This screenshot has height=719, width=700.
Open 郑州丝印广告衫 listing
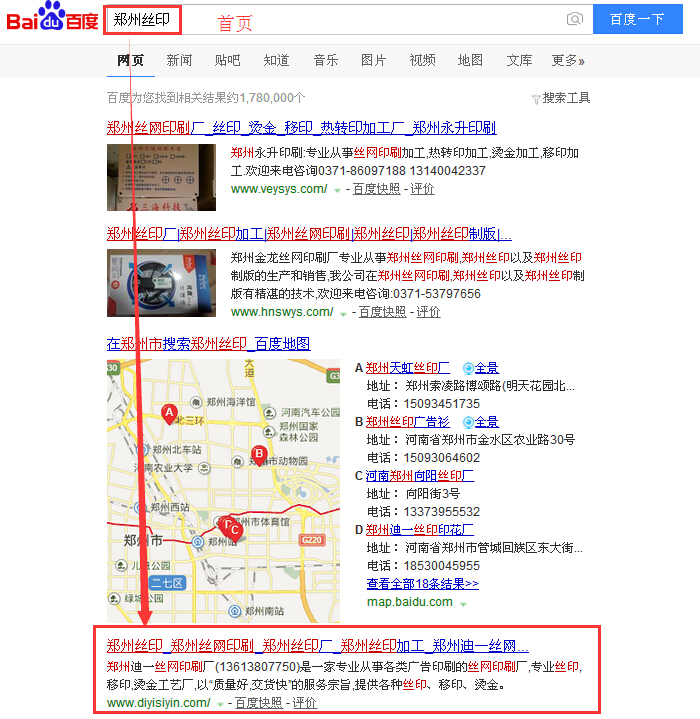click(408, 422)
